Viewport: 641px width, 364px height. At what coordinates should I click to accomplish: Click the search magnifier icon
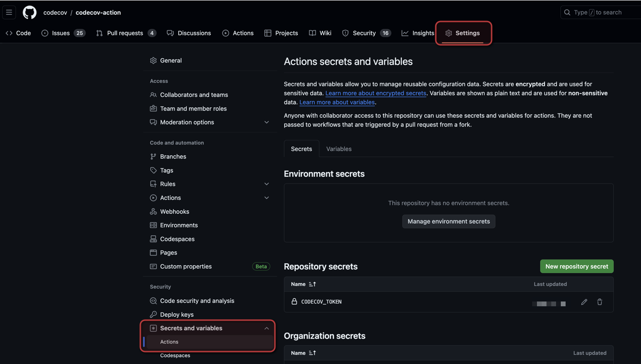coord(567,12)
